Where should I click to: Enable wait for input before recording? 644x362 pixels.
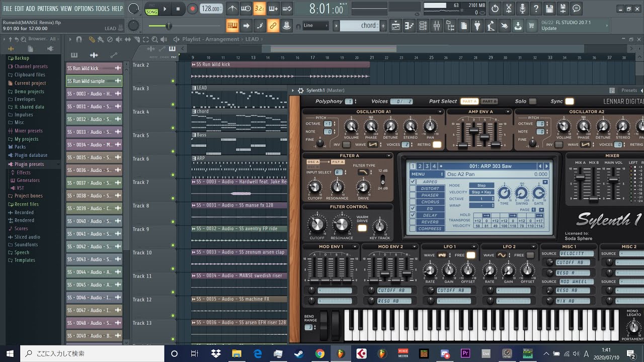coord(246,9)
